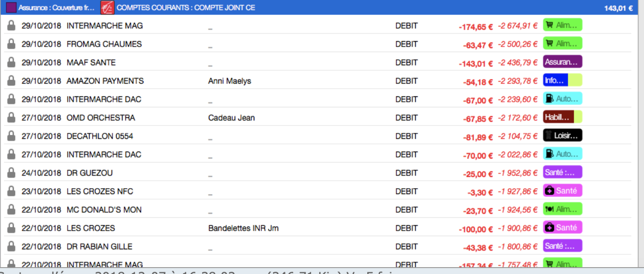Viewport: 644px width, 274px height.
Task: Click the -3,30 € amount
Action: (x=480, y=193)
